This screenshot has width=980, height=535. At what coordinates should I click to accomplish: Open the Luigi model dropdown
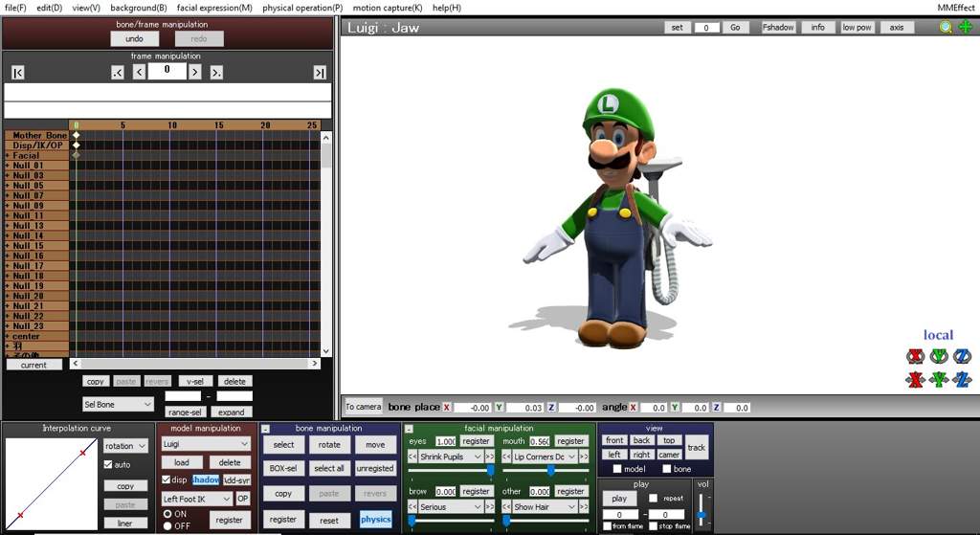tap(206, 444)
